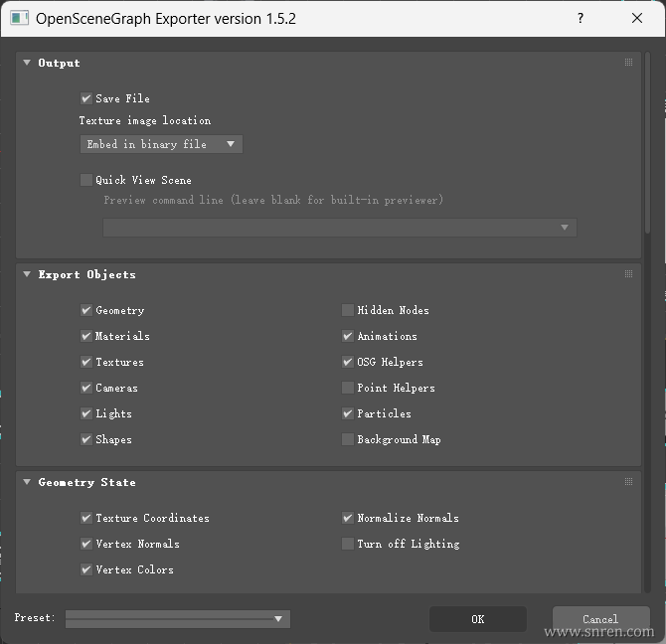Enable Quick View Scene checkbox
This screenshot has height=644, width=666.
pyautogui.click(x=86, y=180)
